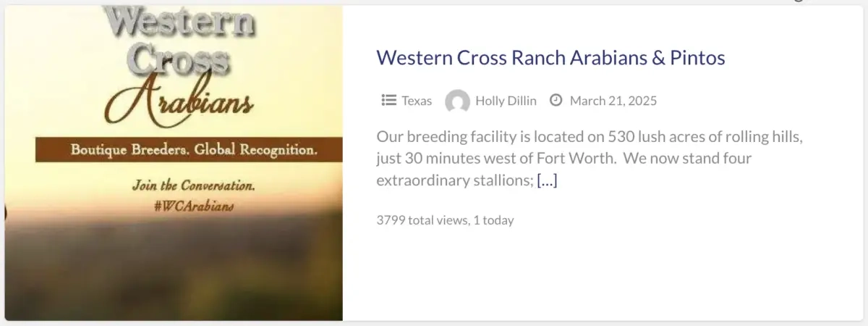Viewport: 868px width, 326px height.
Task: Click the March 21, 2025 post date
Action: [x=613, y=101]
